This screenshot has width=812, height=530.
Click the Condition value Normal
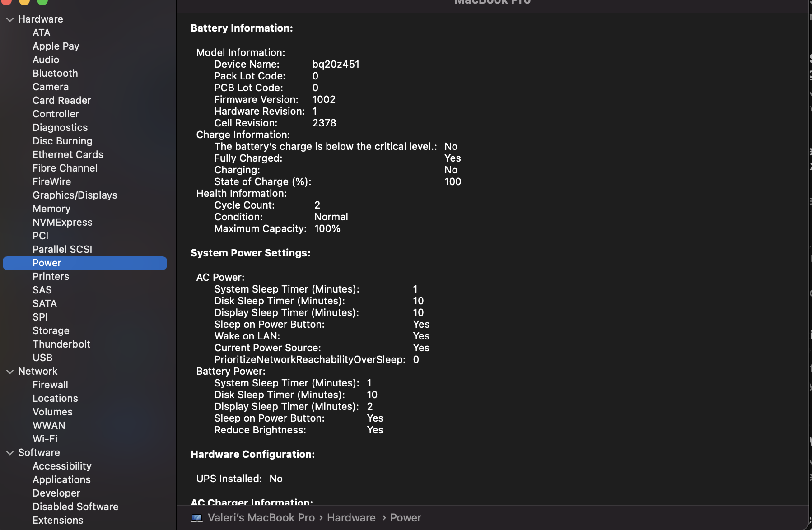[331, 217]
